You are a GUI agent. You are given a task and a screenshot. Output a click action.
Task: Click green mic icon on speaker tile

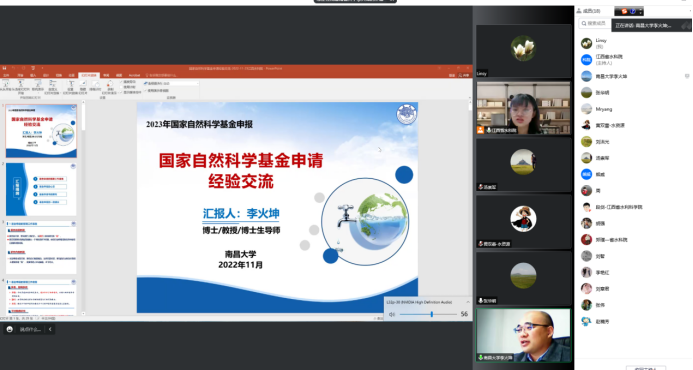coord(480,358)
